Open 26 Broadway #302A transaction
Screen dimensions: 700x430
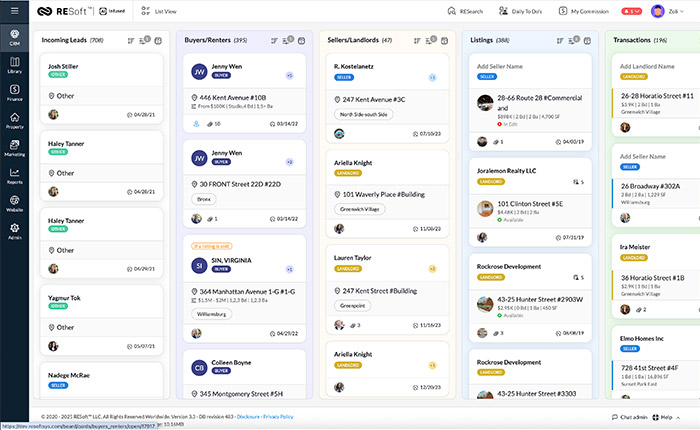point(650,186)
